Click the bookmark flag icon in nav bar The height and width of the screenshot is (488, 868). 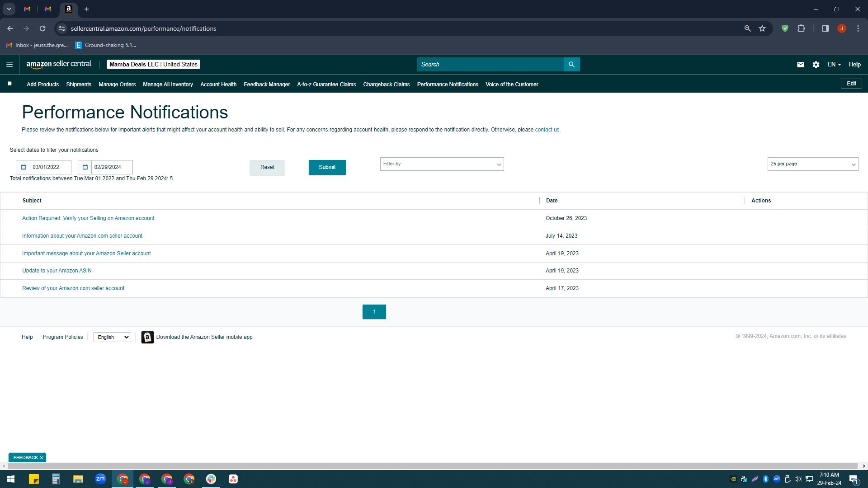click(x=10, y=84)
